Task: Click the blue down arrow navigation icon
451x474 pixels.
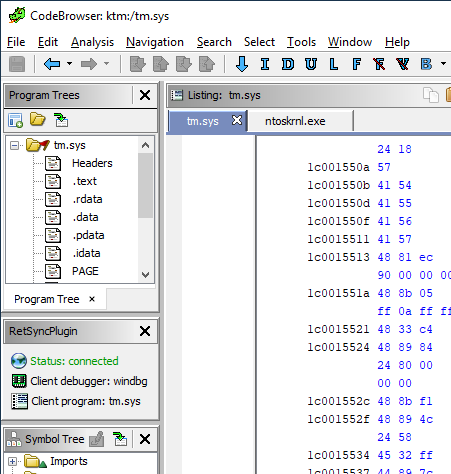Action: pyautogui.click(x=242, y=64)
